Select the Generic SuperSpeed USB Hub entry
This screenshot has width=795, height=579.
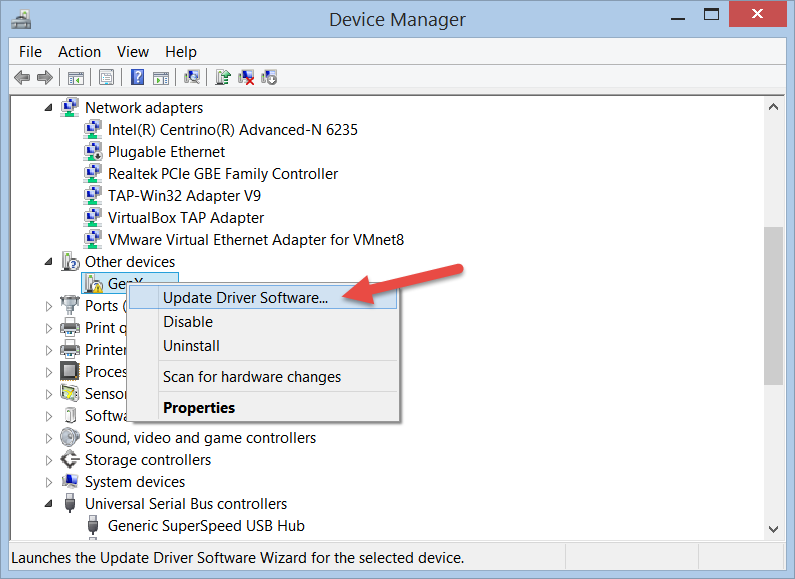206,526
